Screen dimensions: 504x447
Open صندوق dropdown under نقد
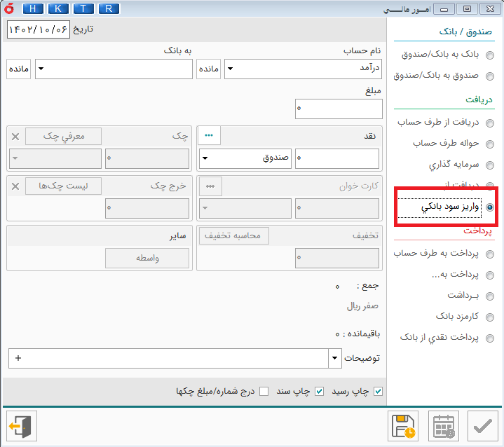245,158
